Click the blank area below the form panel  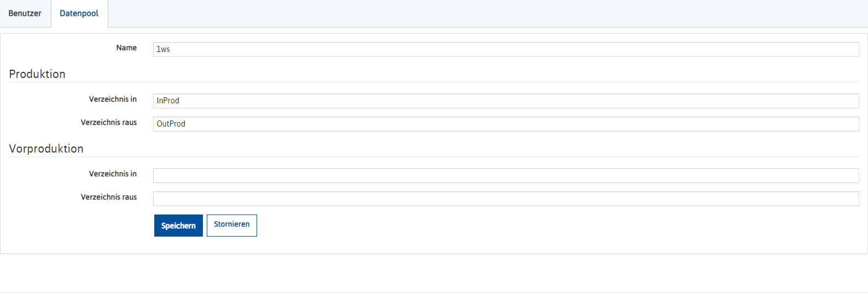434,273
